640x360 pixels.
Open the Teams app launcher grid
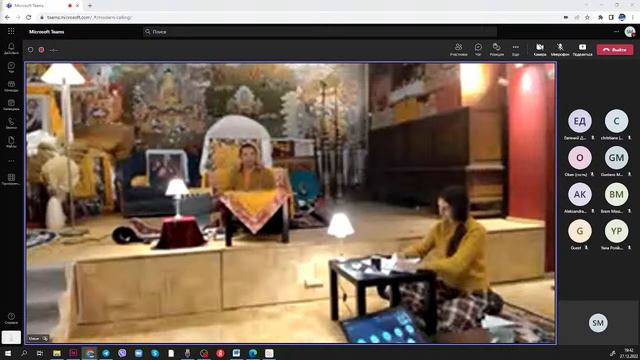(11, 31)
